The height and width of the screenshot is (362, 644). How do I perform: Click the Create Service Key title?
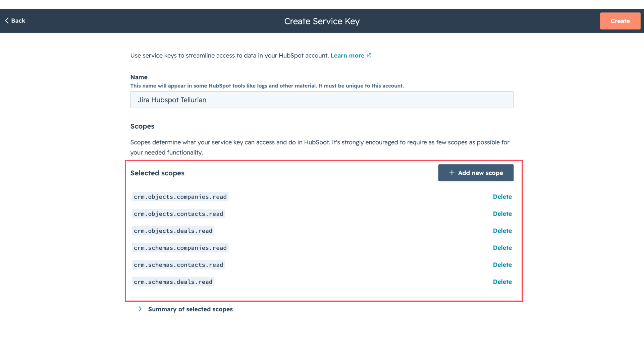pos(322,21)
